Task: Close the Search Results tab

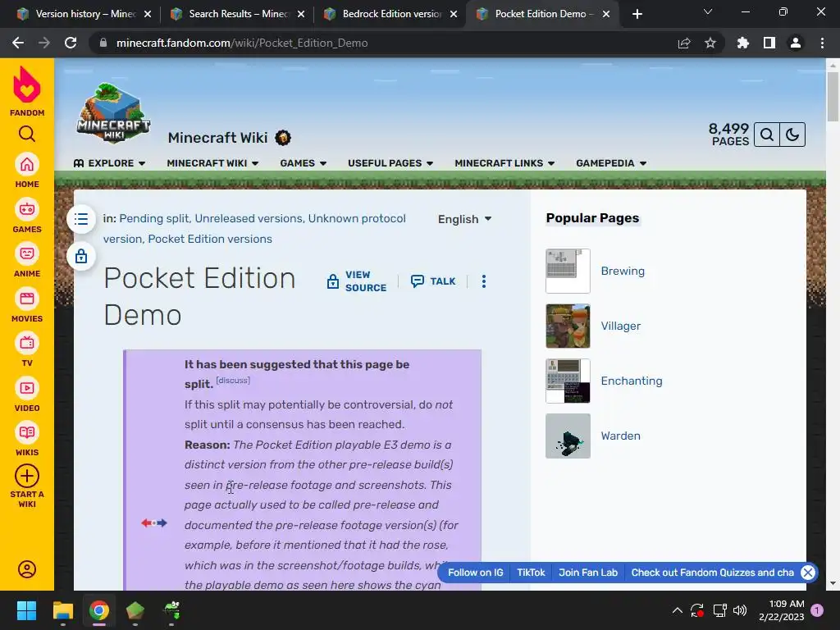Action: 300,14
